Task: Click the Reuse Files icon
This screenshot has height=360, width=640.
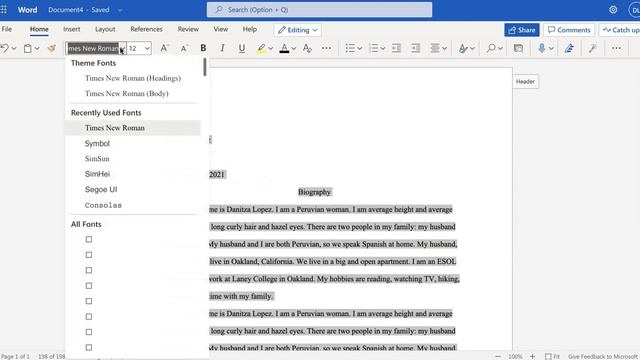Action: coord(518,48)
